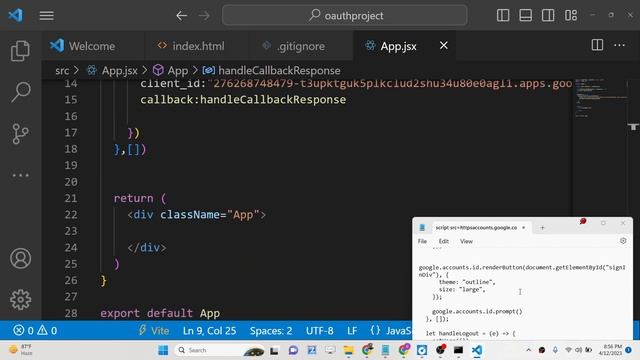
Task: Open the Notepad Edit menu
Action: coord(444,241)
